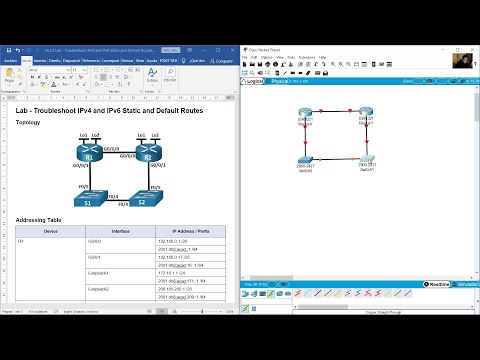Expand the Estilos styles gallery
Viewport: 480px width, 360px height.
click(x=152, y=76)
